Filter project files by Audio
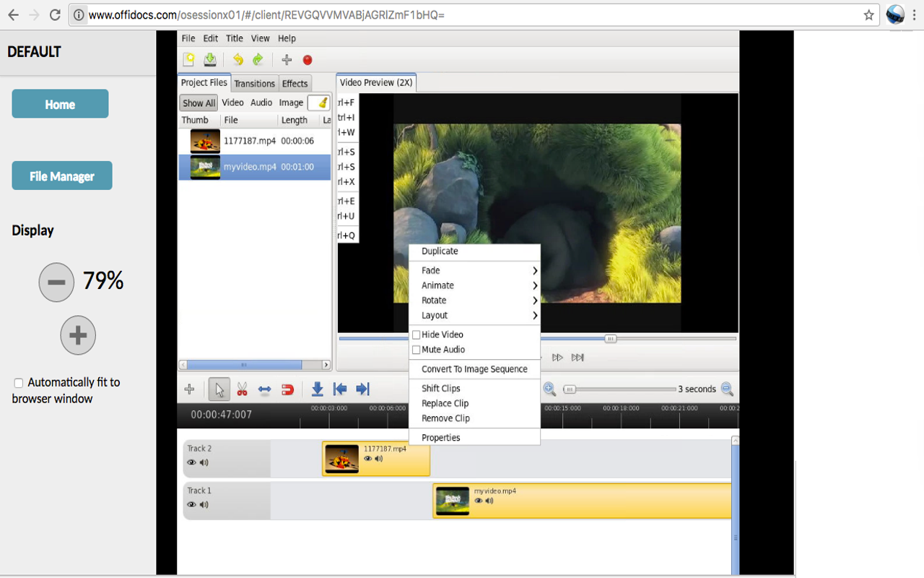Screen dimensions: 924x578 [x=261, y=103]
